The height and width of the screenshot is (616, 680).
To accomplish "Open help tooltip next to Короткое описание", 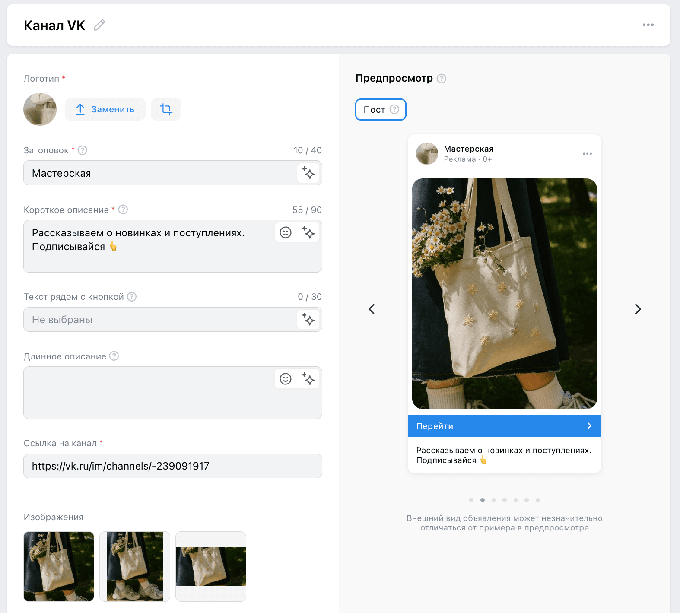I will [123, 210].
